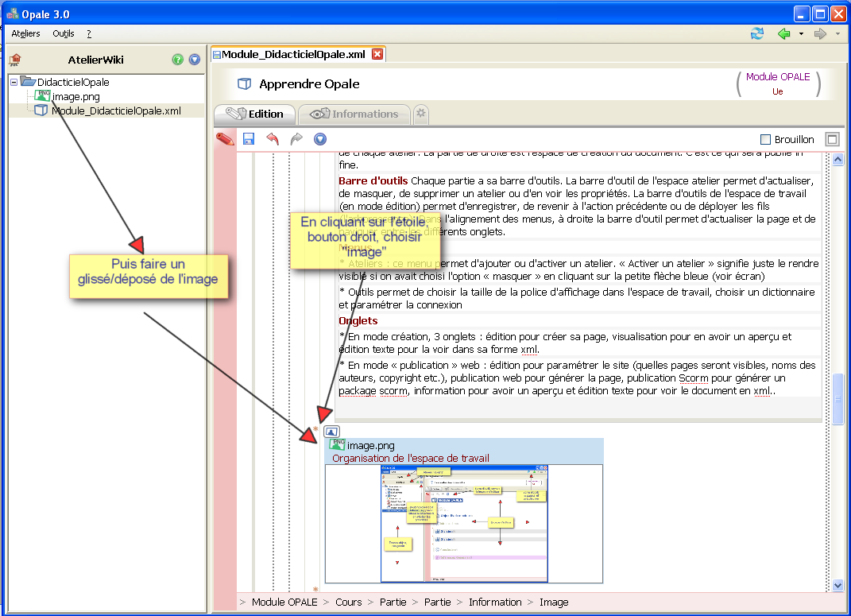Click the red pencil edit-mode icon
Image resolution: width=851 pixels, height=616 pixels.
pos(225,139)
